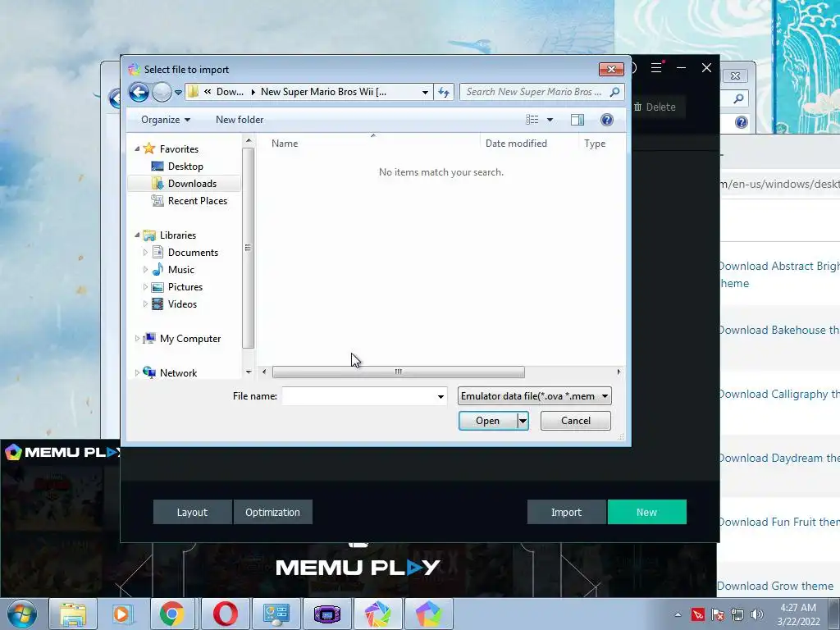Click in the File name field

[358, 396]
